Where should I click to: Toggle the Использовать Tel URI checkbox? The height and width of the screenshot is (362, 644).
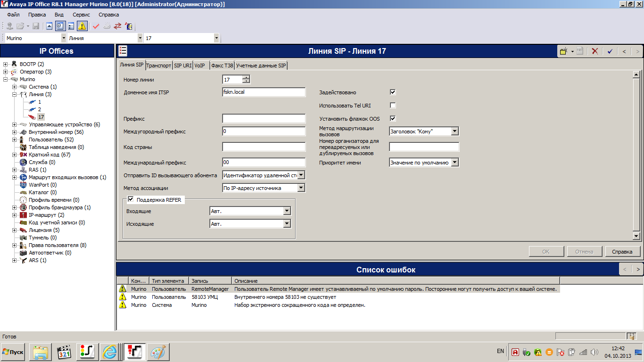393,105
